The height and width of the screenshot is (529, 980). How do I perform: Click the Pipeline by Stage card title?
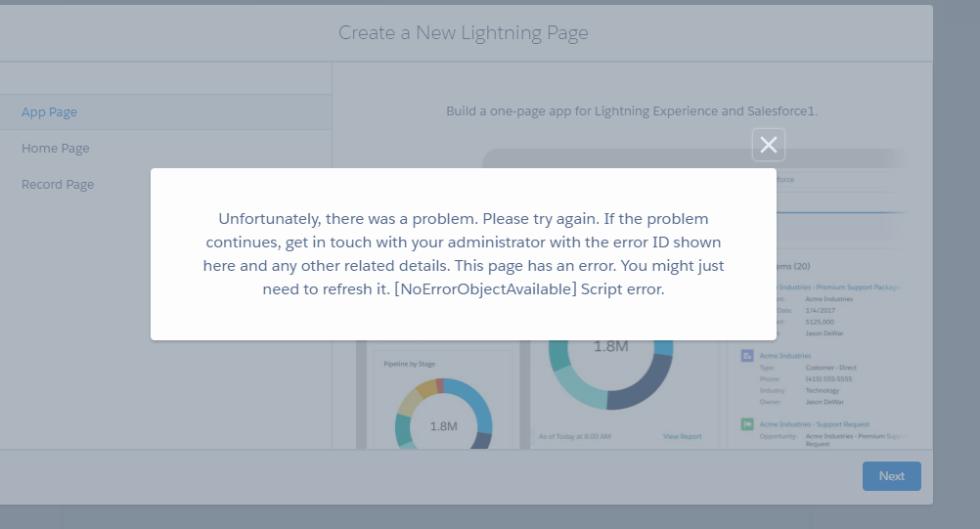pos(408,364)
